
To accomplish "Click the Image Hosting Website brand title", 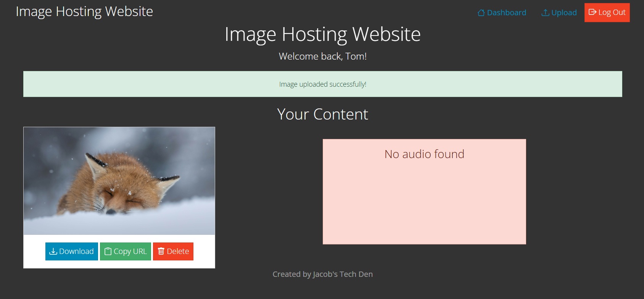I will (x=84, y=11).
